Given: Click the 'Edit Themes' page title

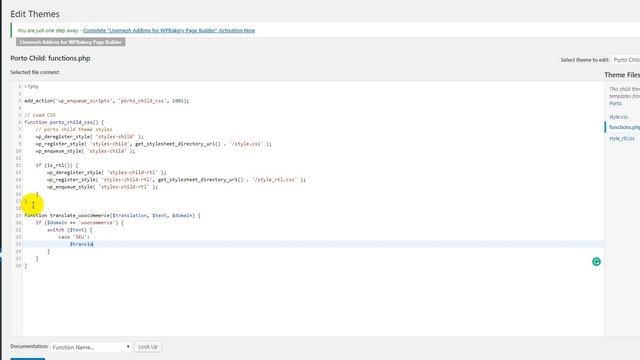Looking at the screenshot, I should [x=35, y=14].
